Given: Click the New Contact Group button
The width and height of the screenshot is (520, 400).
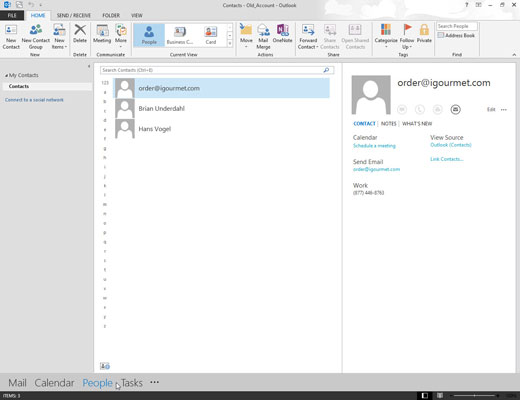Looking at the screenshot, I should tap(36, 37).
